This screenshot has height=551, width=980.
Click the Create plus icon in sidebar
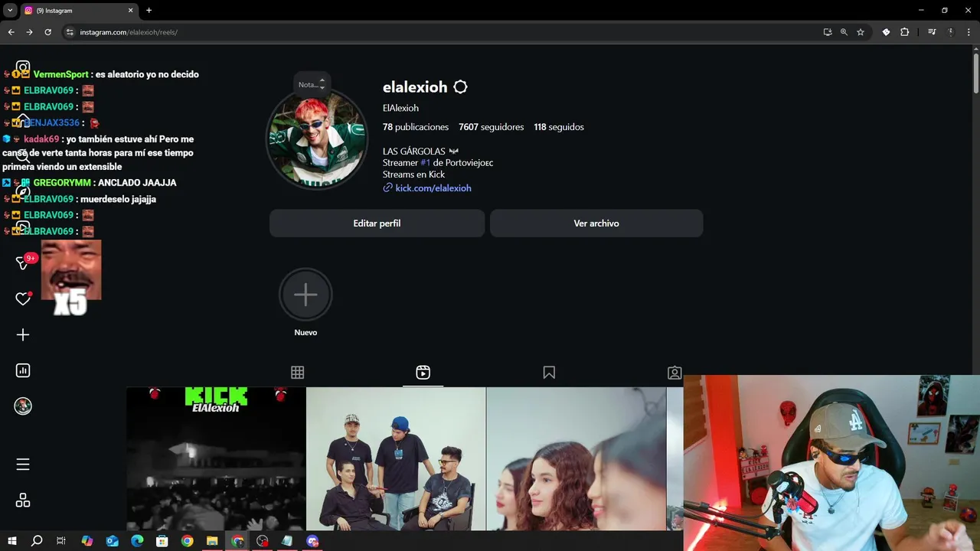click(x=23, y=334)
